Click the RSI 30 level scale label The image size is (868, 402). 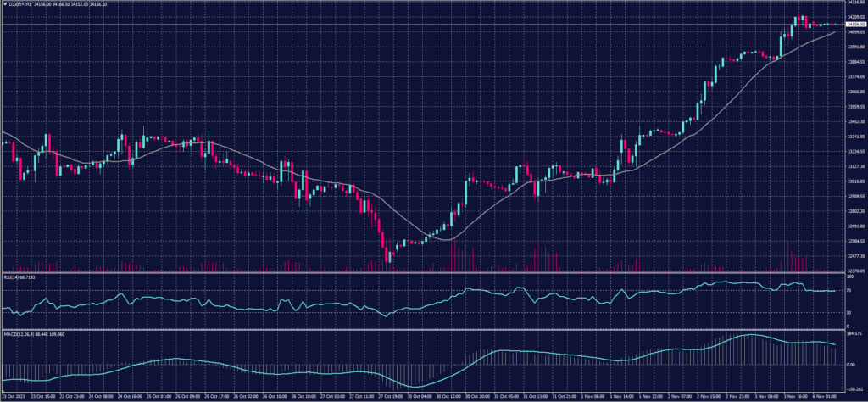pyautogui.click(x=849, y=313)
